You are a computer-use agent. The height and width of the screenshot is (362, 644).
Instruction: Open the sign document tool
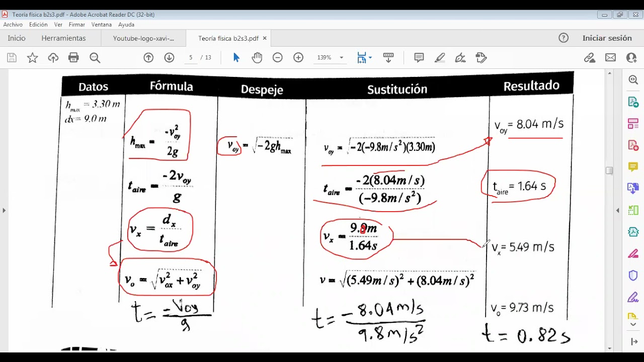460,58
